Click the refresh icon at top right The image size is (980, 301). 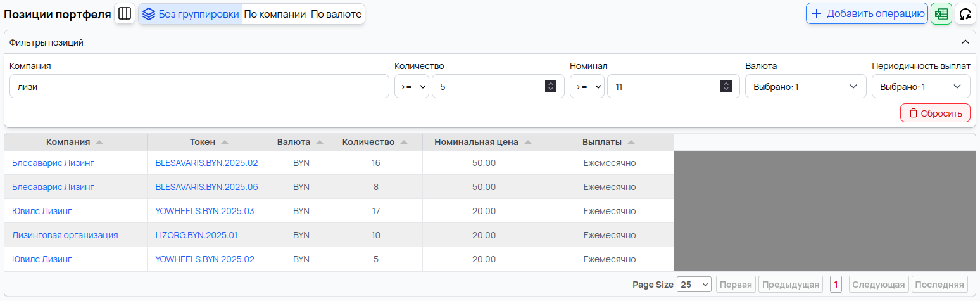[965, 13]
